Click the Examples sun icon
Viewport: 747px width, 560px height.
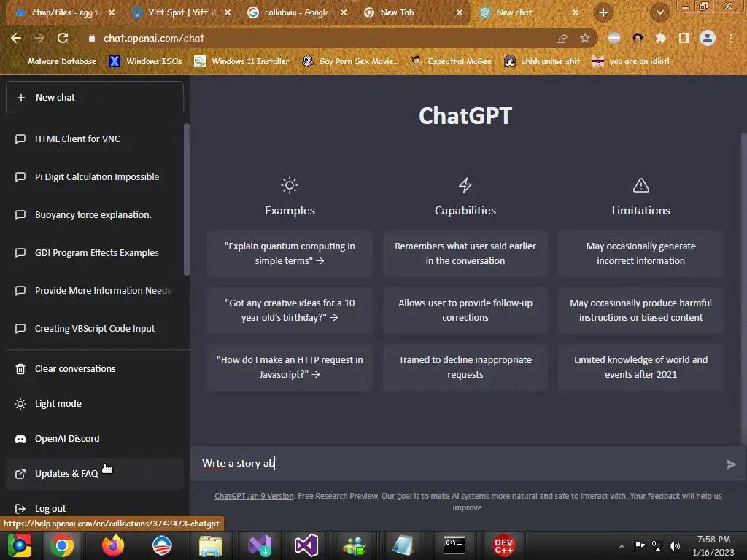290,185
